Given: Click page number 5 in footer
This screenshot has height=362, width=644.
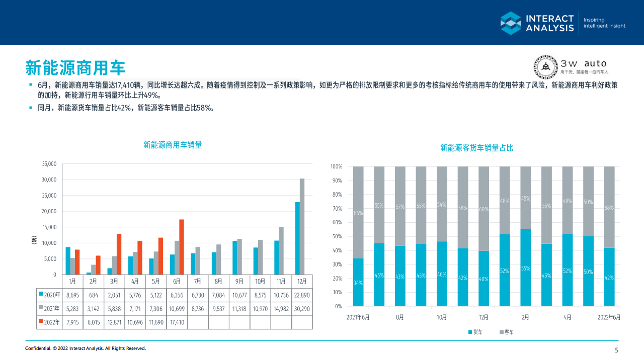Looking at the screenshot, I should pyautogui.click(x=616, y=350).
